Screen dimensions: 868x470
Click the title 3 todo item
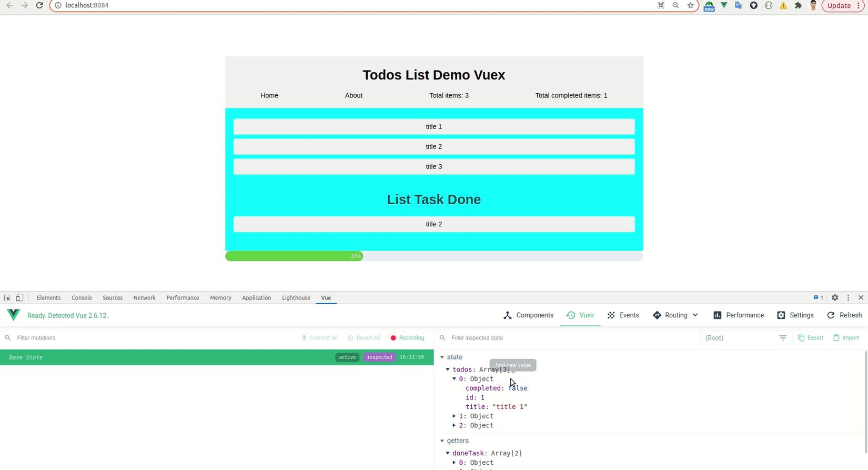coord(433,167)
